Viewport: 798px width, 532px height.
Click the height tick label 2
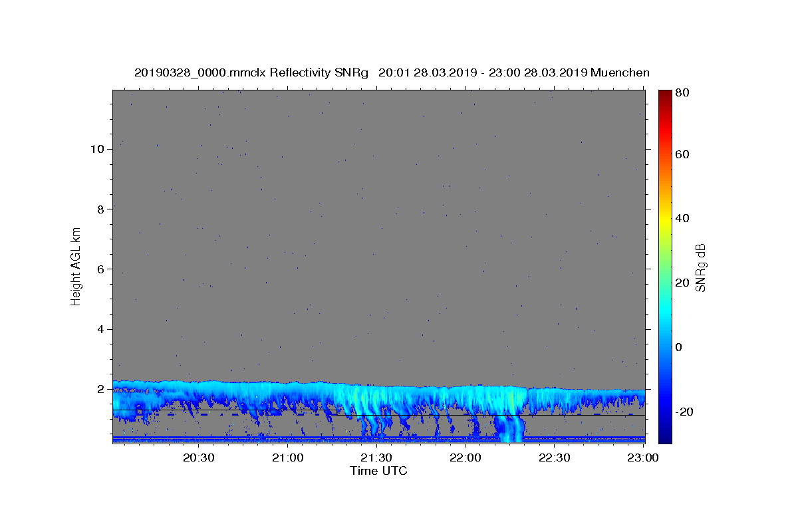pos(100,389)
